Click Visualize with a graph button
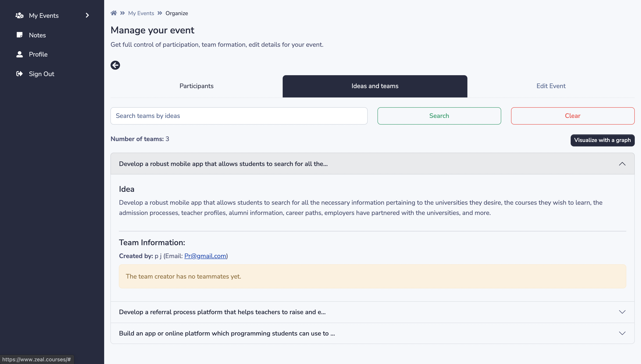Screen dimensions: 641x364 602,140
